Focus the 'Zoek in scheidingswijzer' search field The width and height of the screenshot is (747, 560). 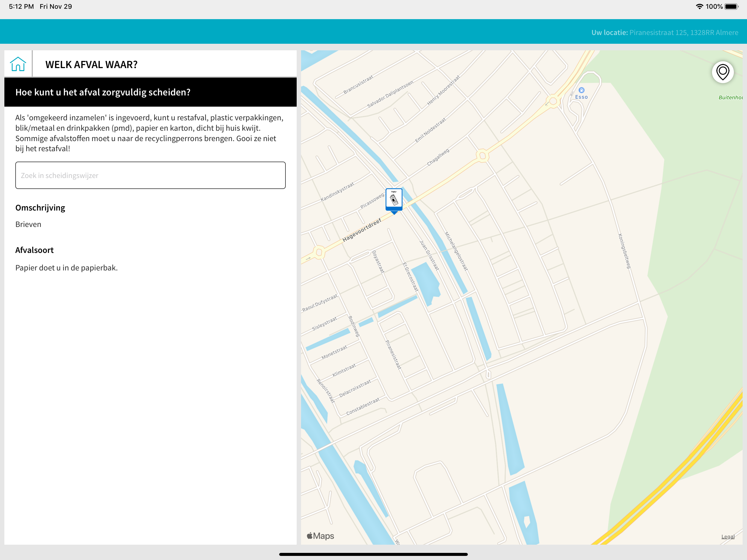(x=150, y=175)
